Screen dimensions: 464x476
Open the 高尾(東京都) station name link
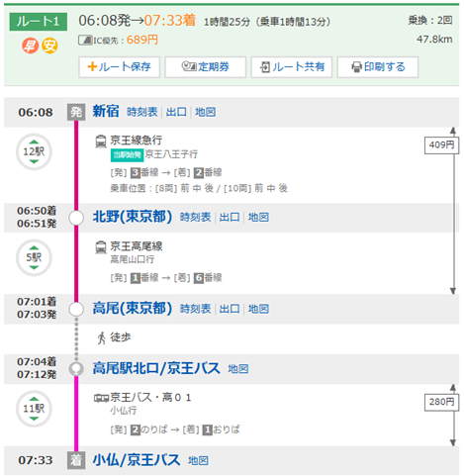click(133, 309)
